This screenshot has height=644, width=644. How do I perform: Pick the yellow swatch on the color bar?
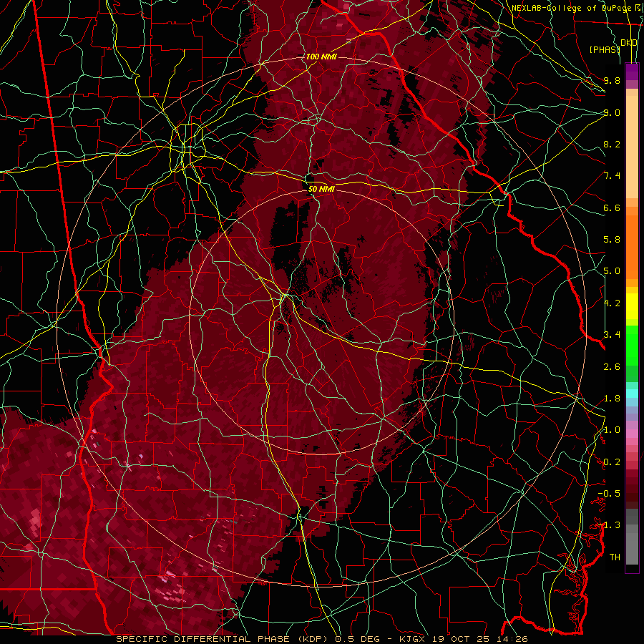click(632, 306)
